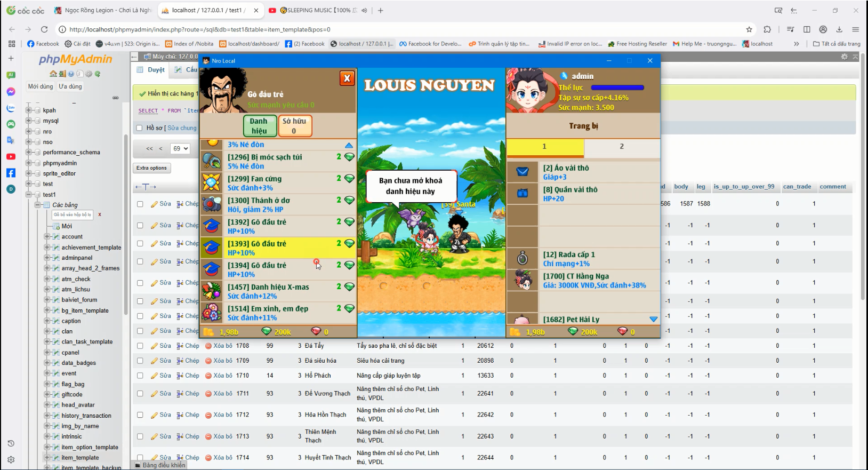Click the Danh hiệu X-mas item icon

point(212,291)
